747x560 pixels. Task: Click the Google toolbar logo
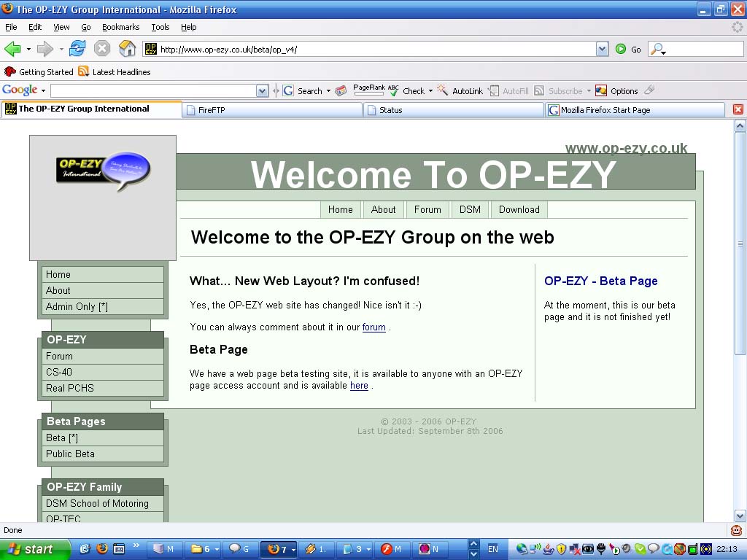[20, 90]
